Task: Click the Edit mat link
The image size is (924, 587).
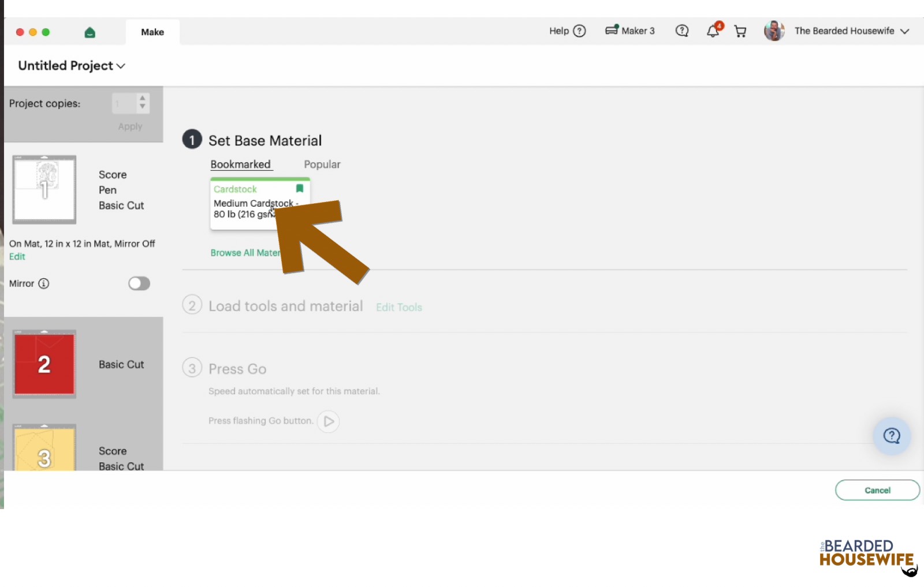Action: pyautogui.click(x=17, y=257)
